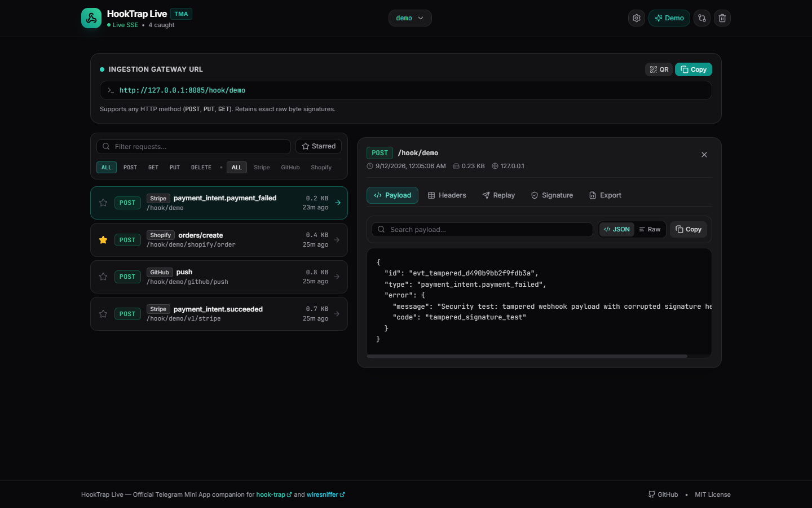The height and width of the screenshot is (508, 812).
Task: Filter requests by GET method
Action: click(x=153, y=168)
